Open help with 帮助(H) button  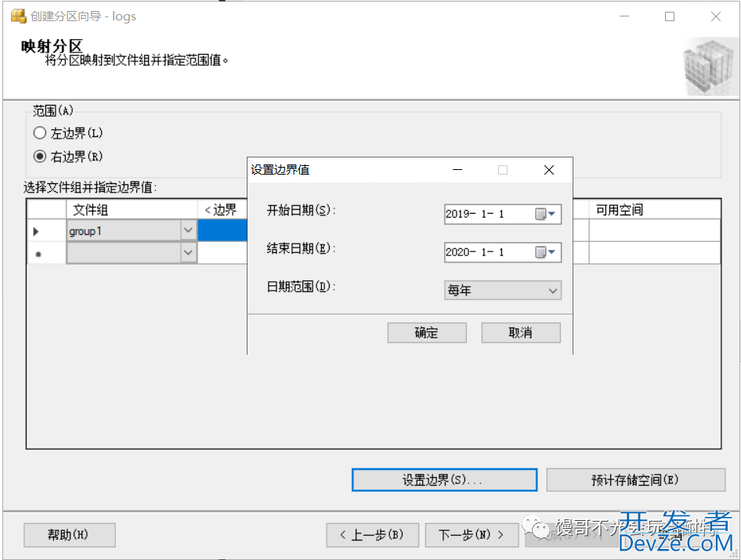pyautogui.click(x=70, y=535)
